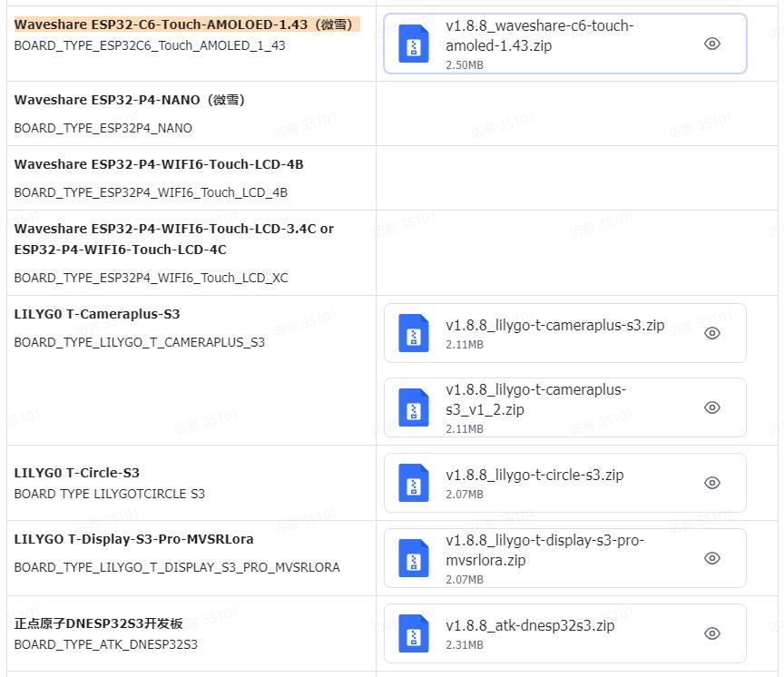
Task: Click eye icon for lilygo-t-display-s3-pro-mvsrlora.zip
Action: click(712, 558)
